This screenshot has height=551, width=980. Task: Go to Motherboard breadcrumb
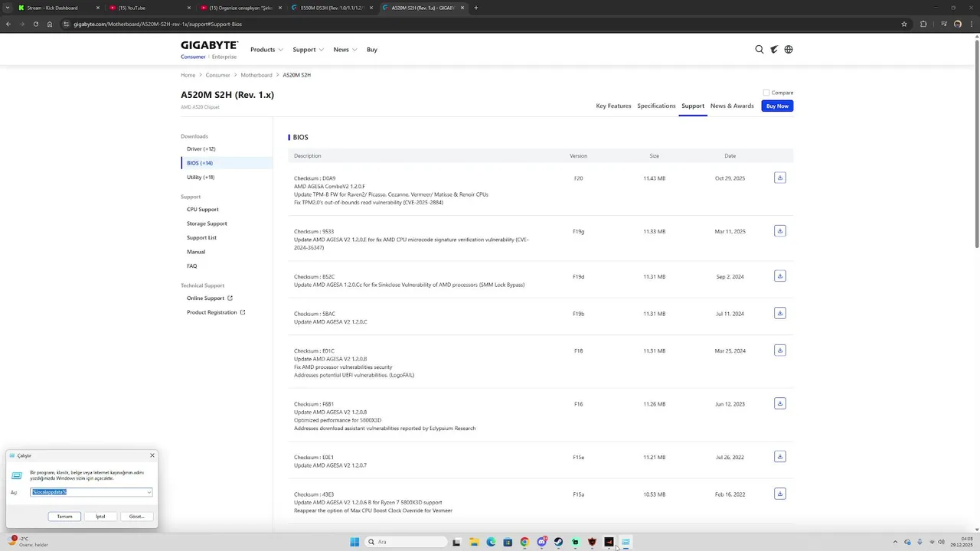coord(256,75)
